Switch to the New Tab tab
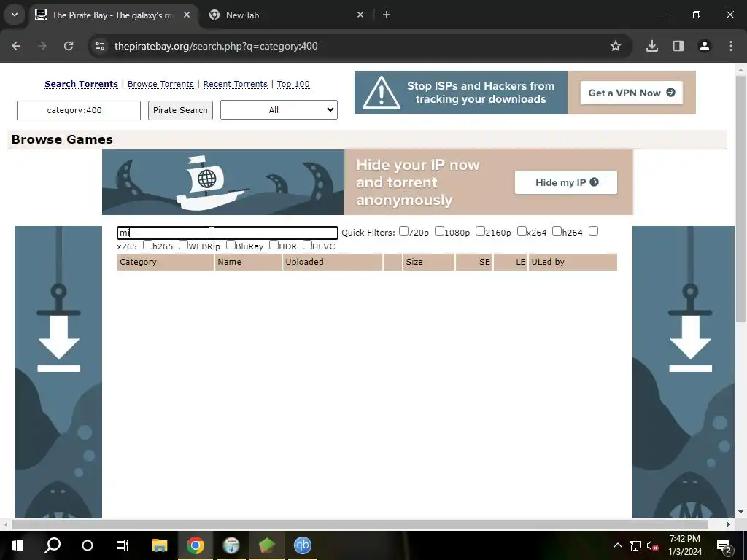747x560 pixels. coord(286,15)
